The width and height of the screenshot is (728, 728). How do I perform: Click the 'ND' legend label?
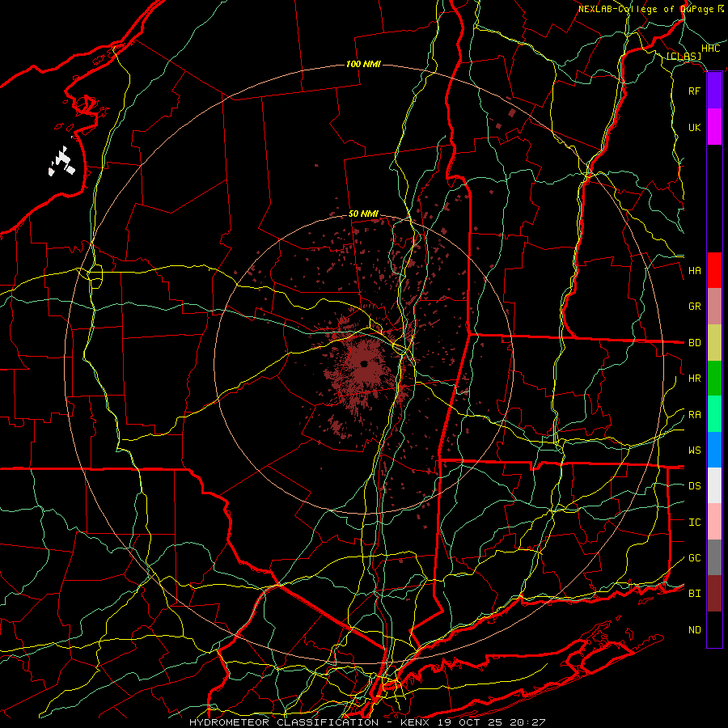[694, 630]
